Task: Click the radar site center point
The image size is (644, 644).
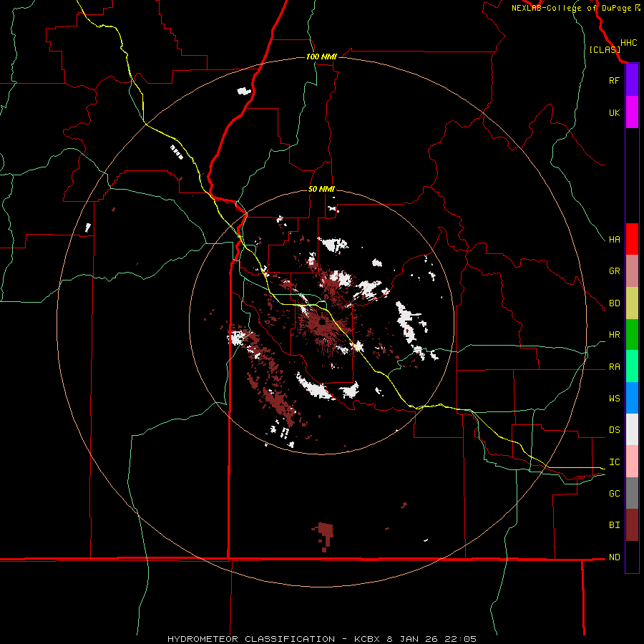Action: [x=321, y=323]
